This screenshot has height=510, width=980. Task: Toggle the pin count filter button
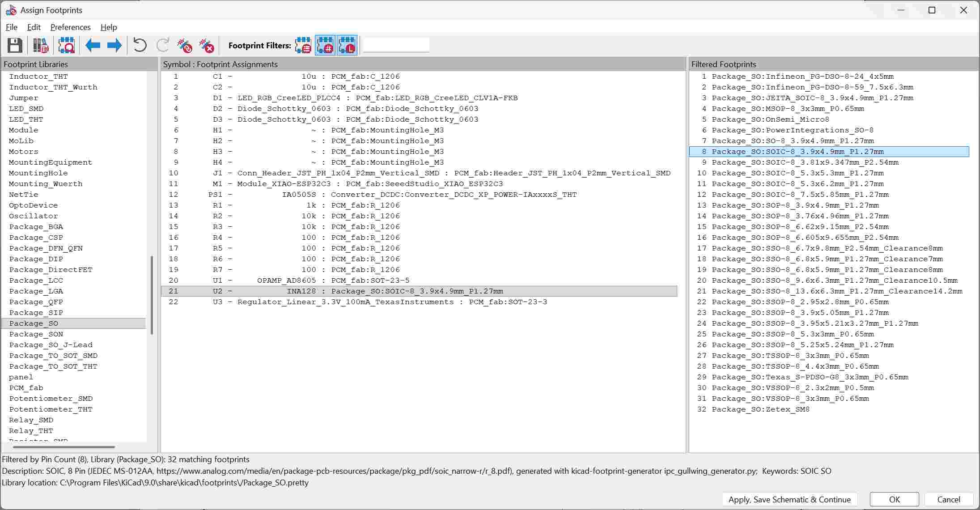pyautogui.click(x=325, y=46)
